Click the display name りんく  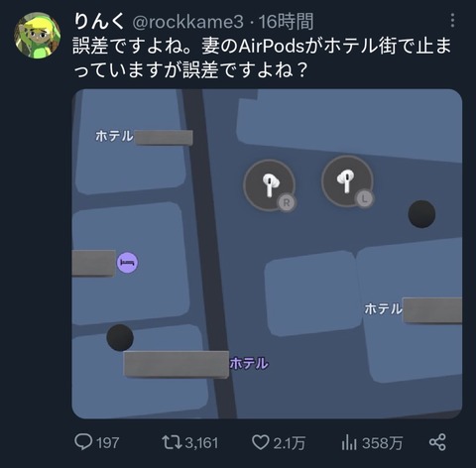coord(99,22)
